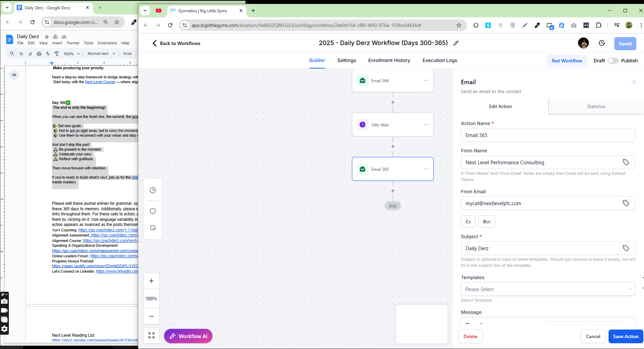644x349 pixels.
Task: Click the Save Action button
Action: [625, 336]
